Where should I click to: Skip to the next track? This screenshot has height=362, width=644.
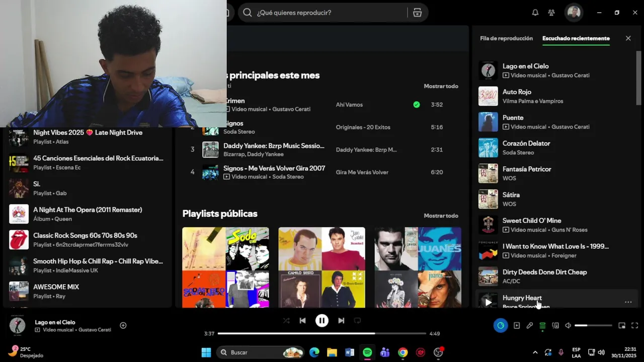tap(341, 320)
